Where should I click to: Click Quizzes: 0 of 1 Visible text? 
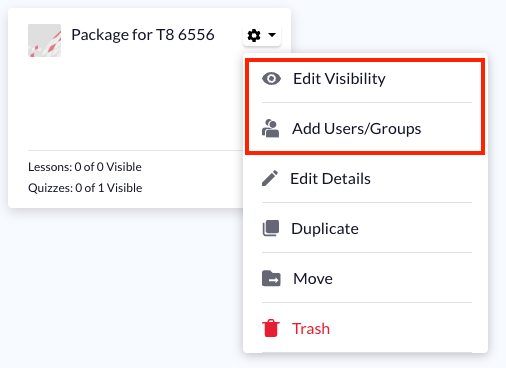tap(85, 188)
